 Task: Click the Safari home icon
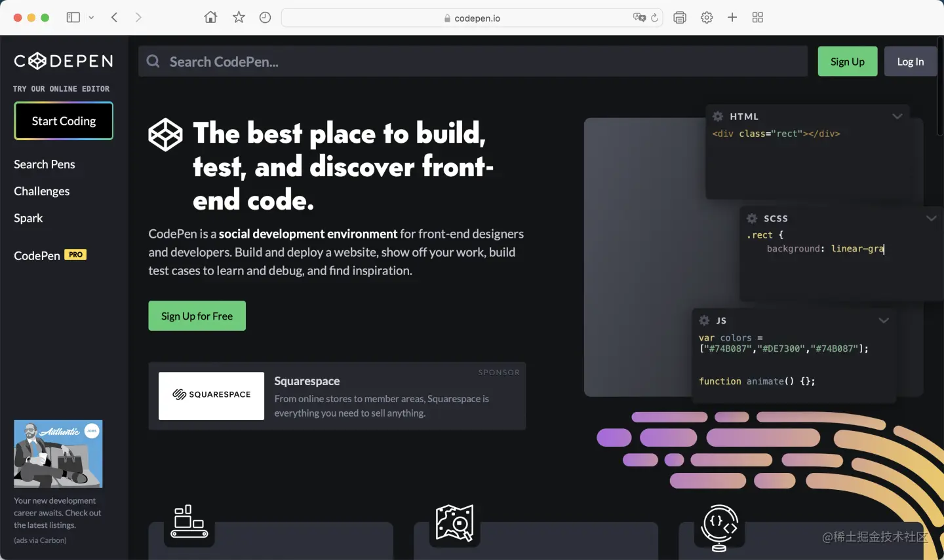[x=210, y=18]
